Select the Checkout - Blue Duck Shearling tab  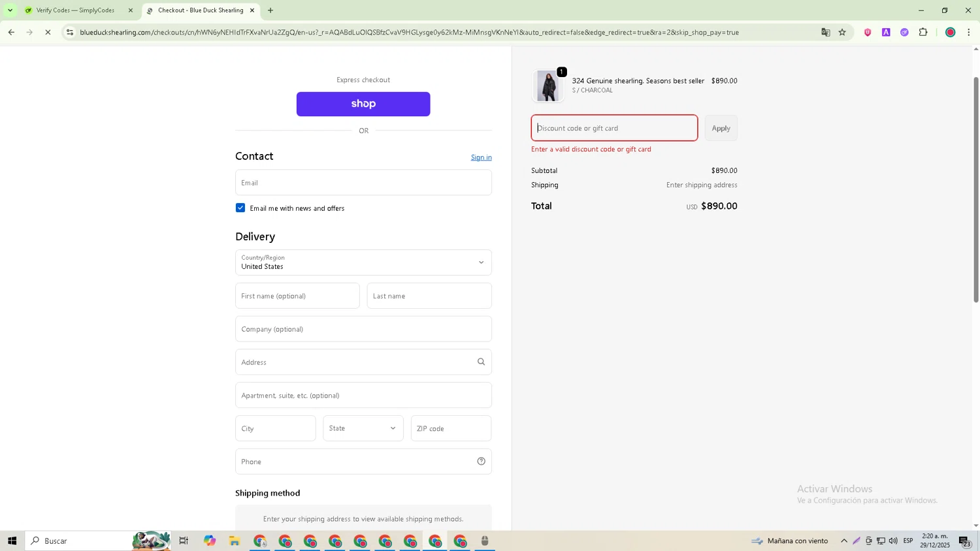pos(201,10)
